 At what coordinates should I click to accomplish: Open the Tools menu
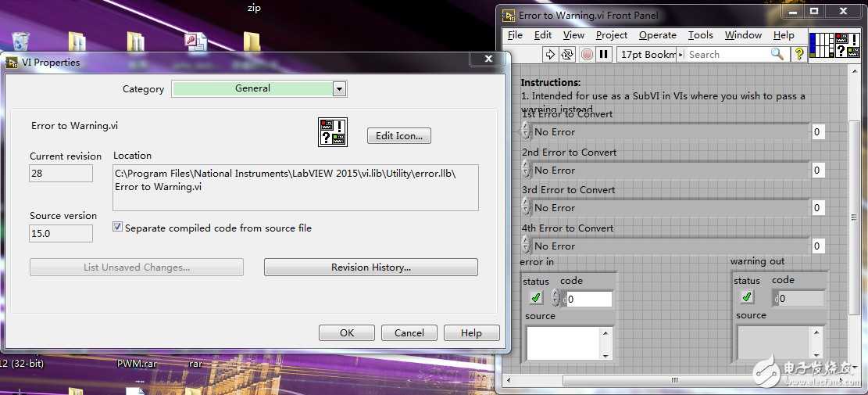700,35
